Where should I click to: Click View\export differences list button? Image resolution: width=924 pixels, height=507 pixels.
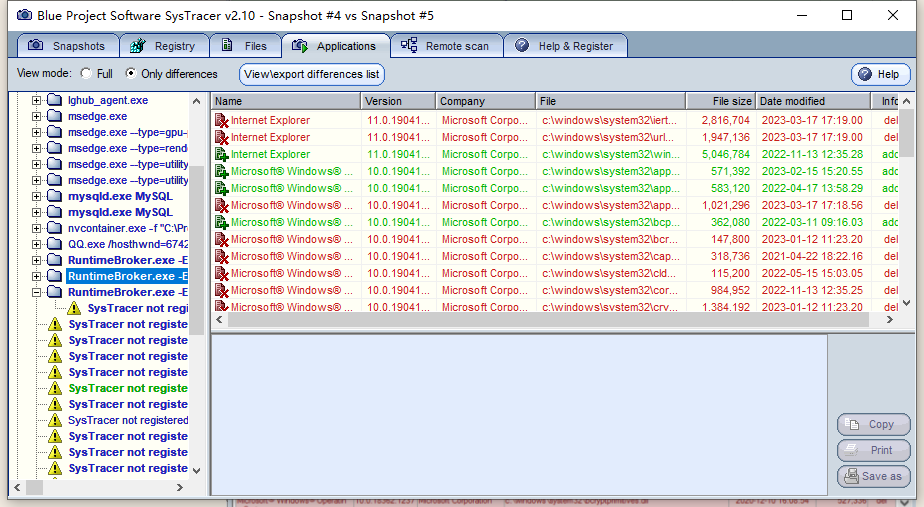click(312, 74)
